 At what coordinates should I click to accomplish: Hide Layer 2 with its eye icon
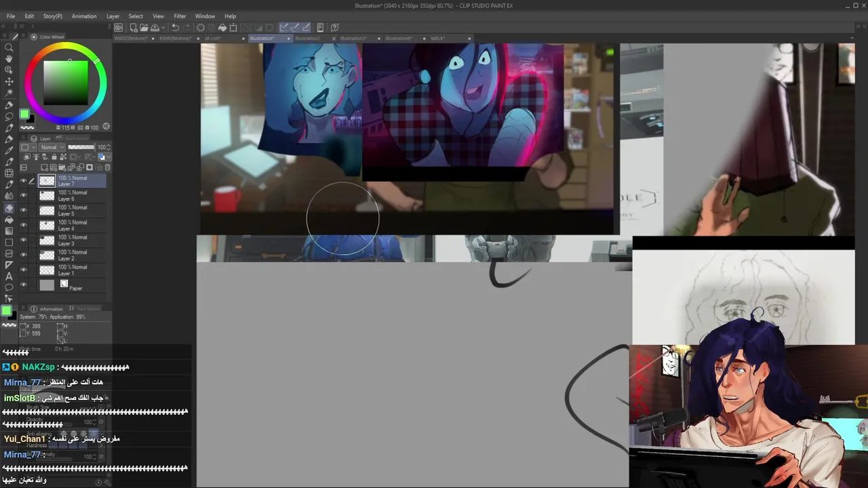23,256
